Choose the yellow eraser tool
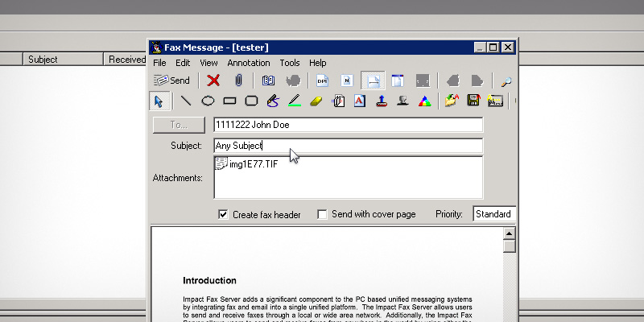Viewport: 644px width, 322px height. (316, 101)
